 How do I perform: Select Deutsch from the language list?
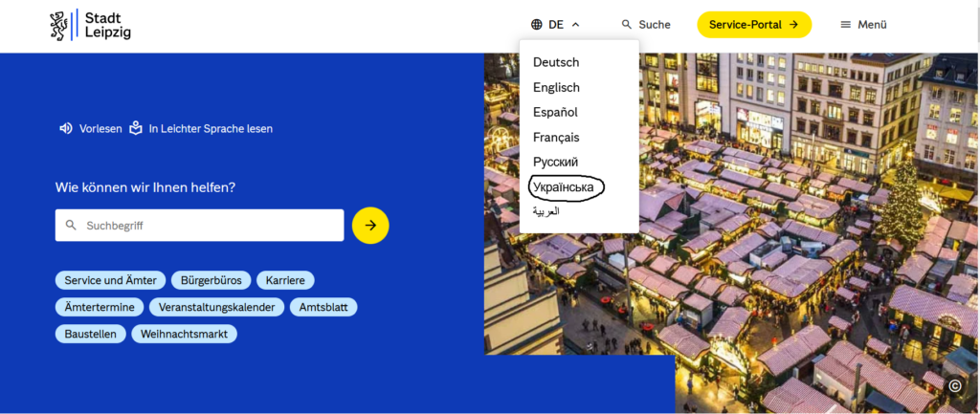click(x=556, y=62)
